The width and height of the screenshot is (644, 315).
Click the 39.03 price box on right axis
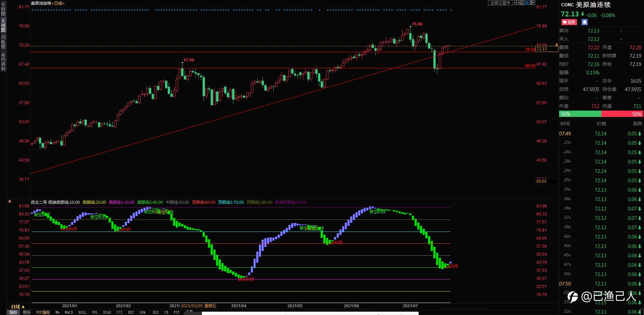547,181
